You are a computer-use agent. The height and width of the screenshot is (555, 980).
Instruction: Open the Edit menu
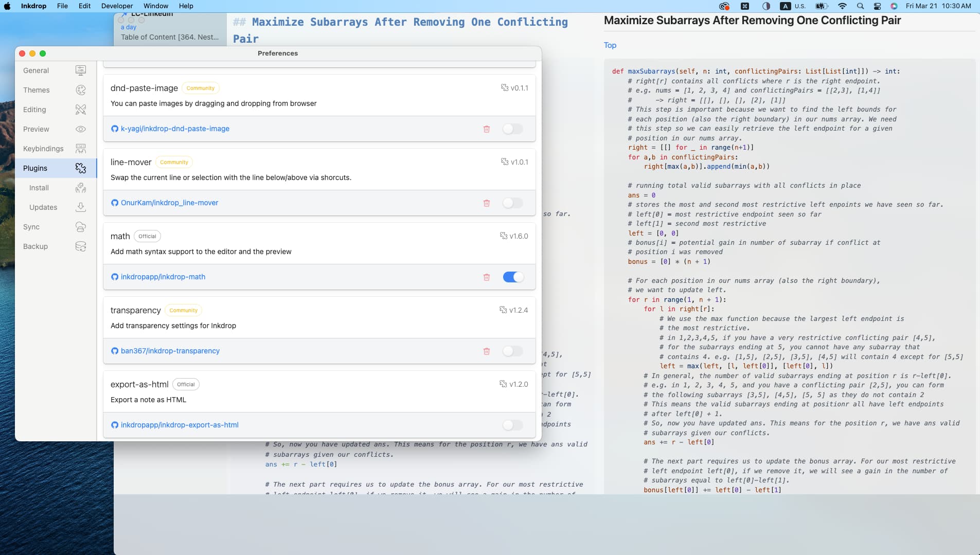(84, 6)
